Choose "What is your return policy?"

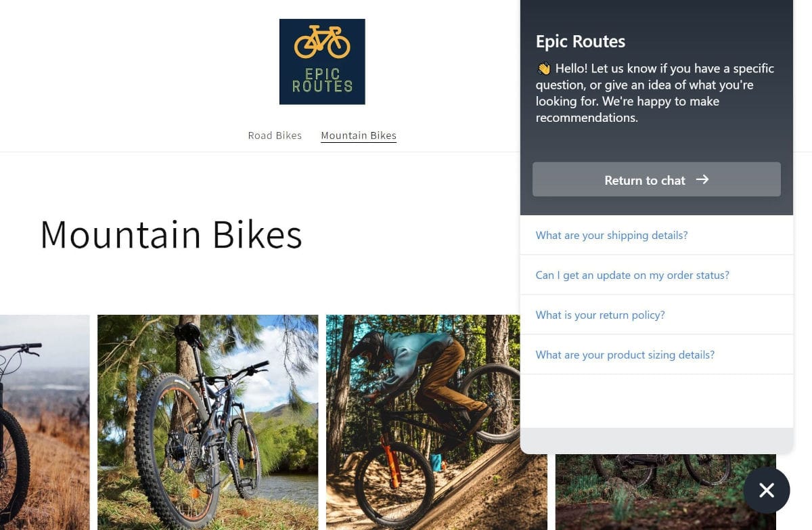(600, 315)
